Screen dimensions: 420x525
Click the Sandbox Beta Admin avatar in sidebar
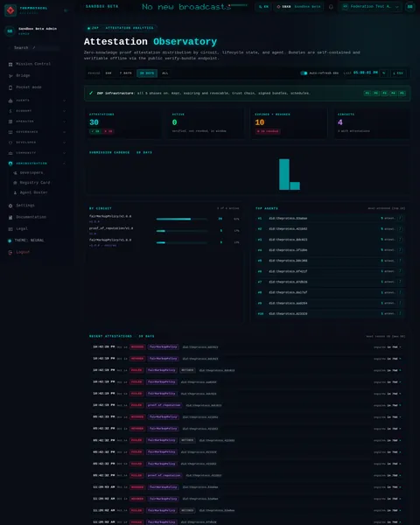coord(10,31)
